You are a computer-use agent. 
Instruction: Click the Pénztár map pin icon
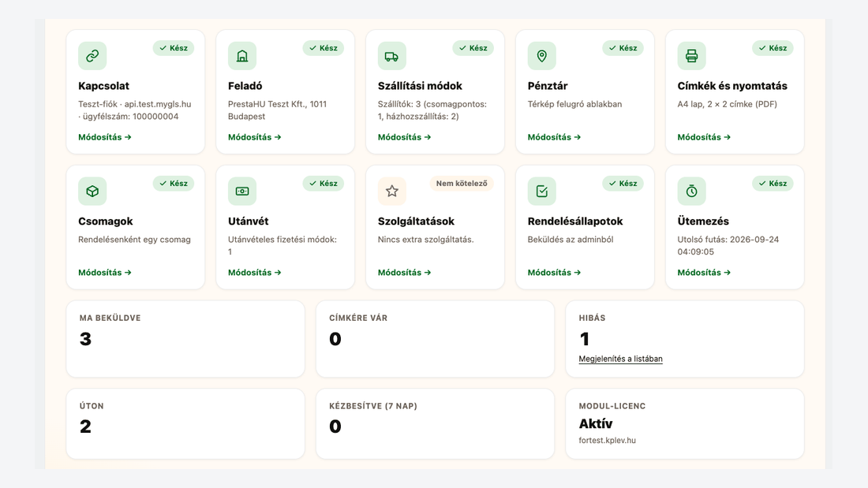pos(542,55)
